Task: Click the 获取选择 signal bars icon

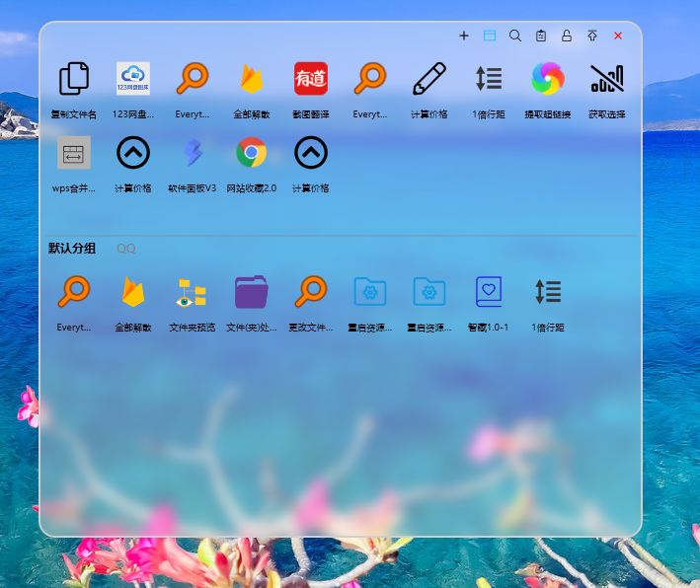Action: [x=606, y=79]
